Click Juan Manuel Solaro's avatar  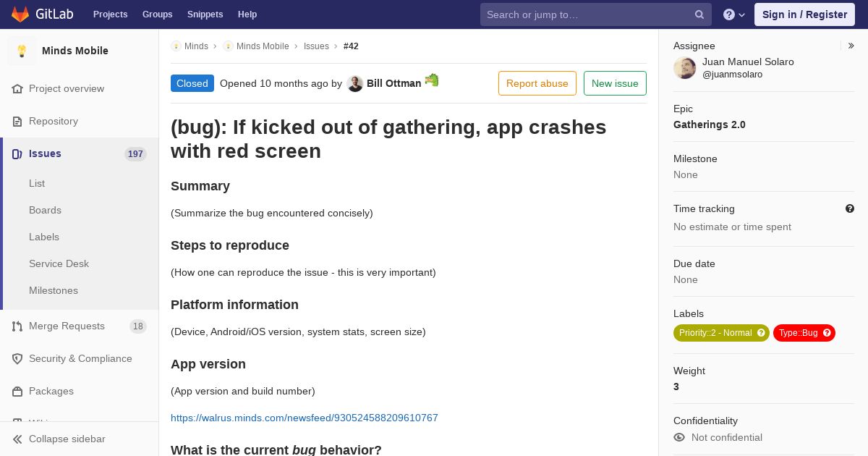(685, 68)
